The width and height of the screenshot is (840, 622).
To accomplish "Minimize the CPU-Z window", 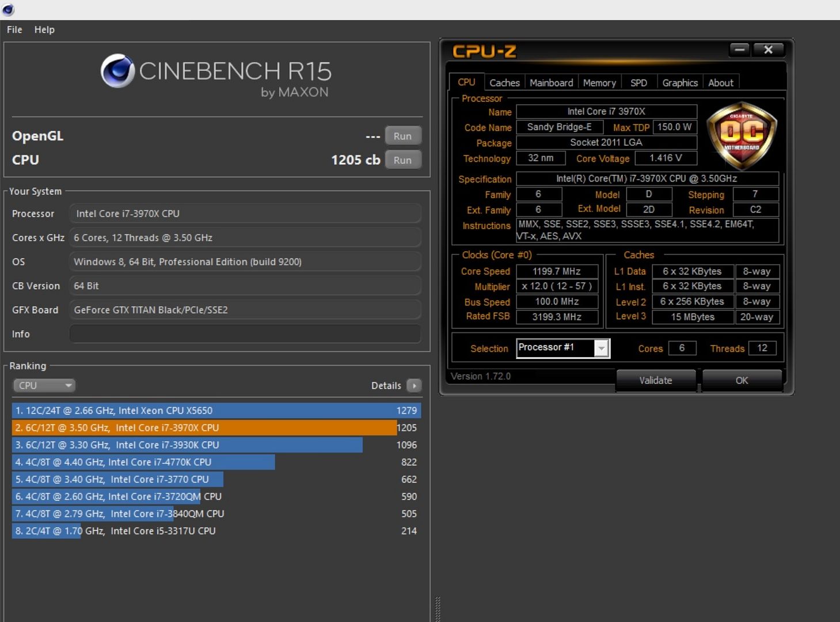I will tap(740, 50).
